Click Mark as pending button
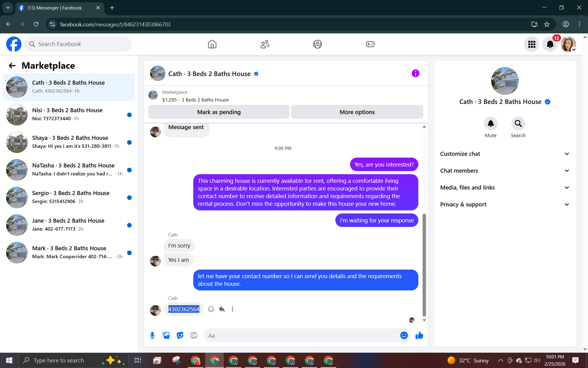The image size is (588, 368). [219, 112]
